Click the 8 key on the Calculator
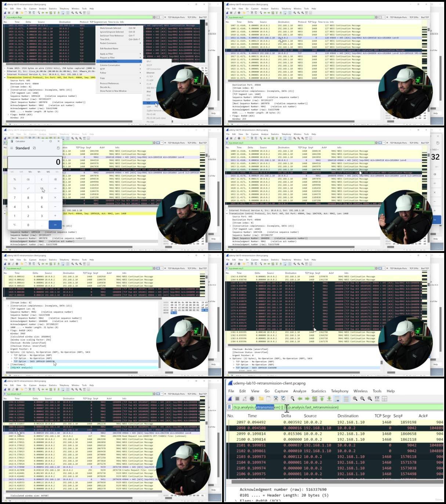Image resolution: width=446 pixels, height=504 pixels. pos(28,197)
